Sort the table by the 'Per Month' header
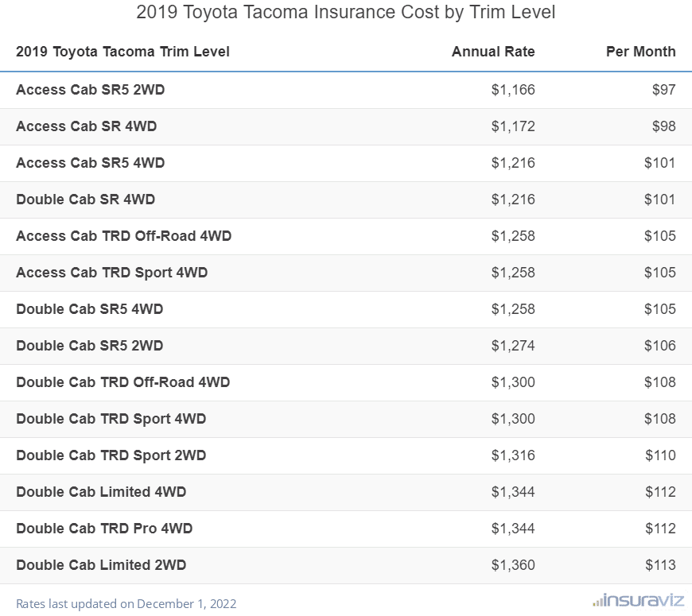Screen dimensions: 692x616 (641, 51)
